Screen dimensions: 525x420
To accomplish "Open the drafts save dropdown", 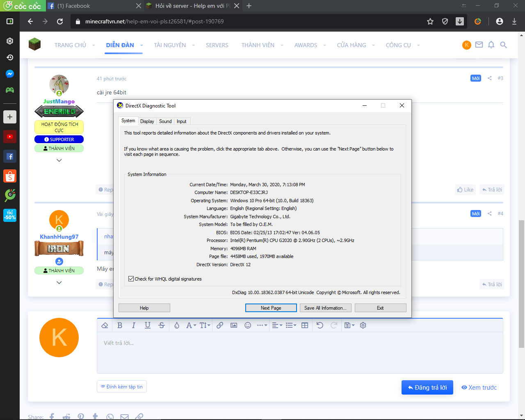I will click(349, 325).
